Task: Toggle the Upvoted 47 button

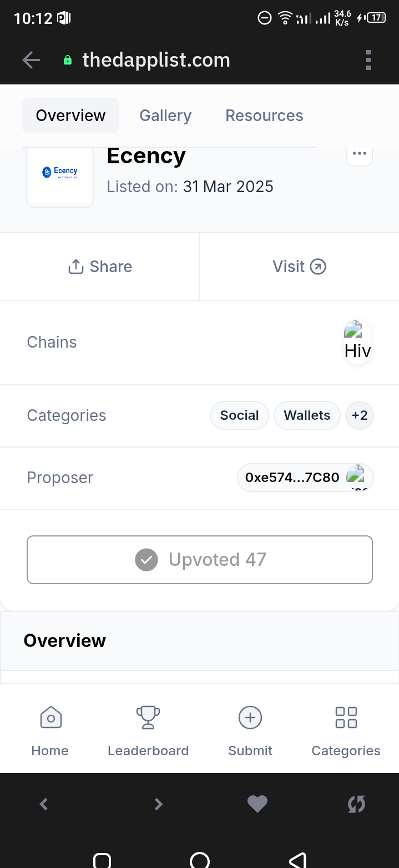Action: 200,560
